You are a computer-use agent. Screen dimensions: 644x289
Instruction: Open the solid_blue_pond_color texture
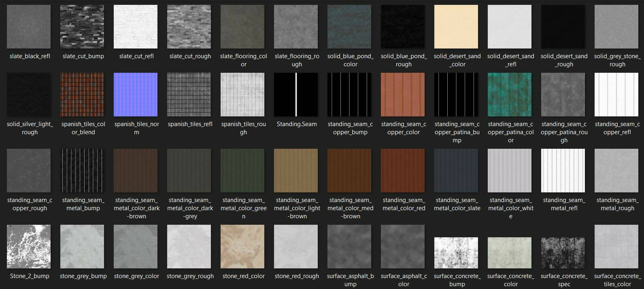(349, 27)
